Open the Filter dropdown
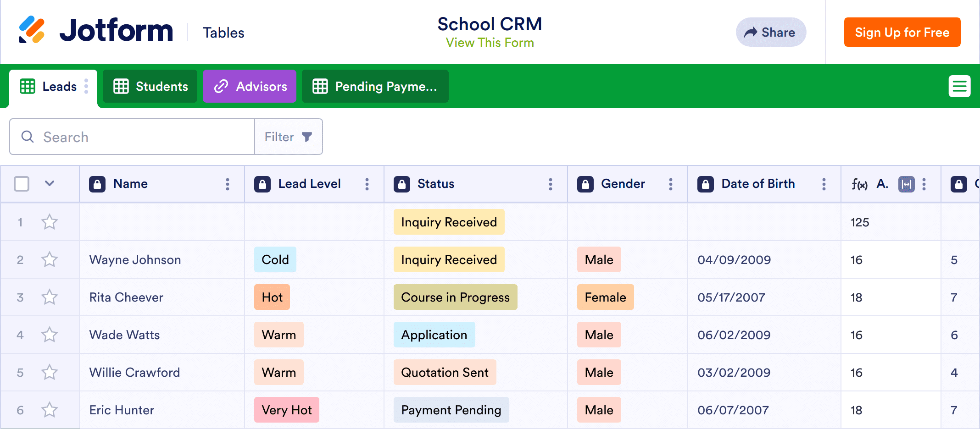 (x=289, y=137)
